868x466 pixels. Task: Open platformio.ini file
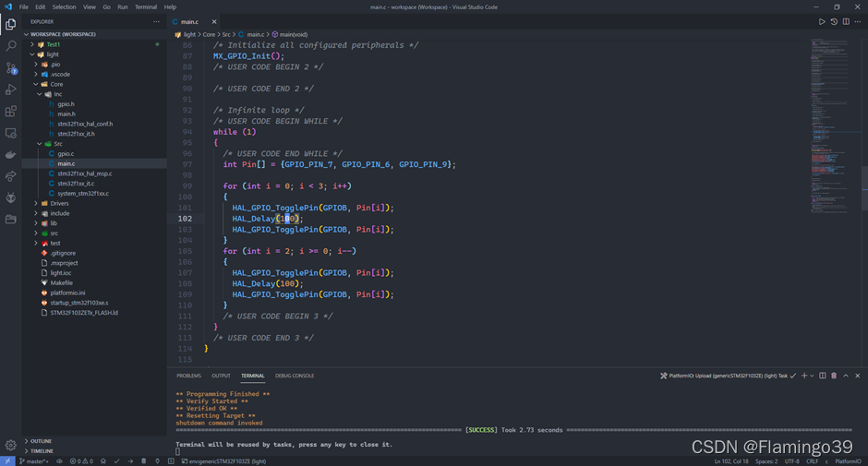[x=67, y=293]
